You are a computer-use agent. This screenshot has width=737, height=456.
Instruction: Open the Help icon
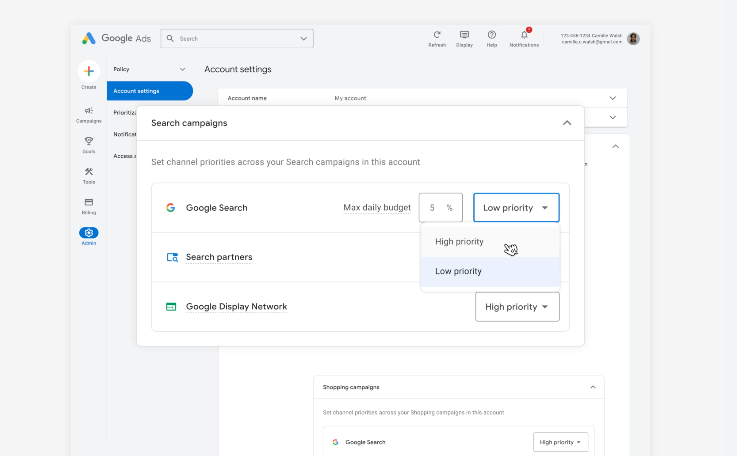click(492, 35)
